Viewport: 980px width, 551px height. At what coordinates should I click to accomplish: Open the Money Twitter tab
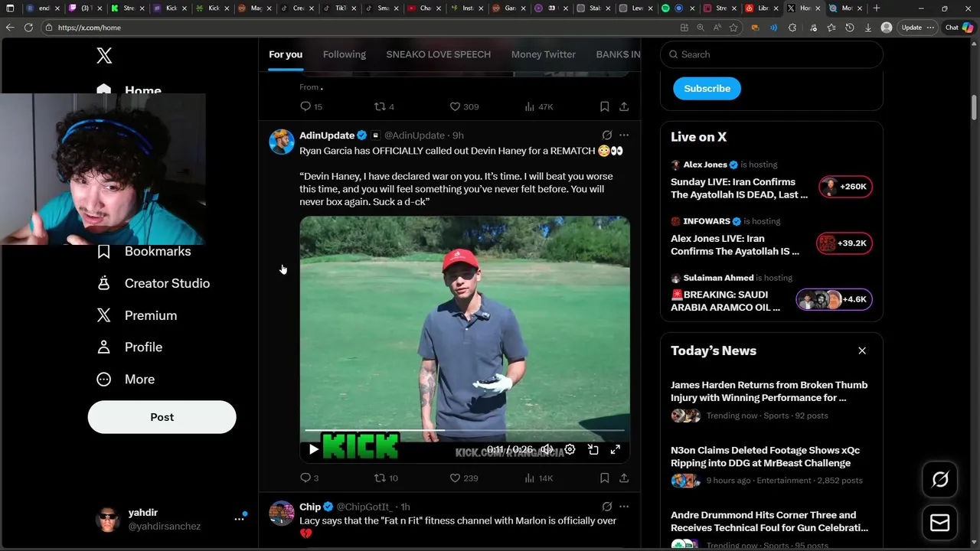[544, 54]
